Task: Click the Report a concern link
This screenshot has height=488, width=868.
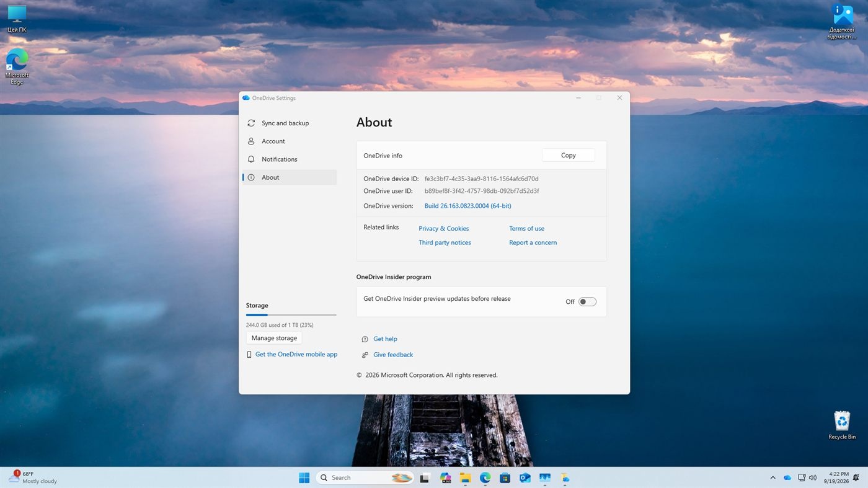Action: (533, 243)
